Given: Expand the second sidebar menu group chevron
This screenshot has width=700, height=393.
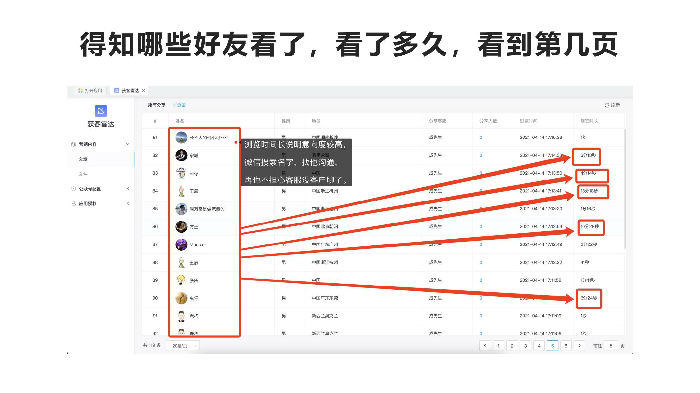Looking at the screenshot, I should point(128,189).
